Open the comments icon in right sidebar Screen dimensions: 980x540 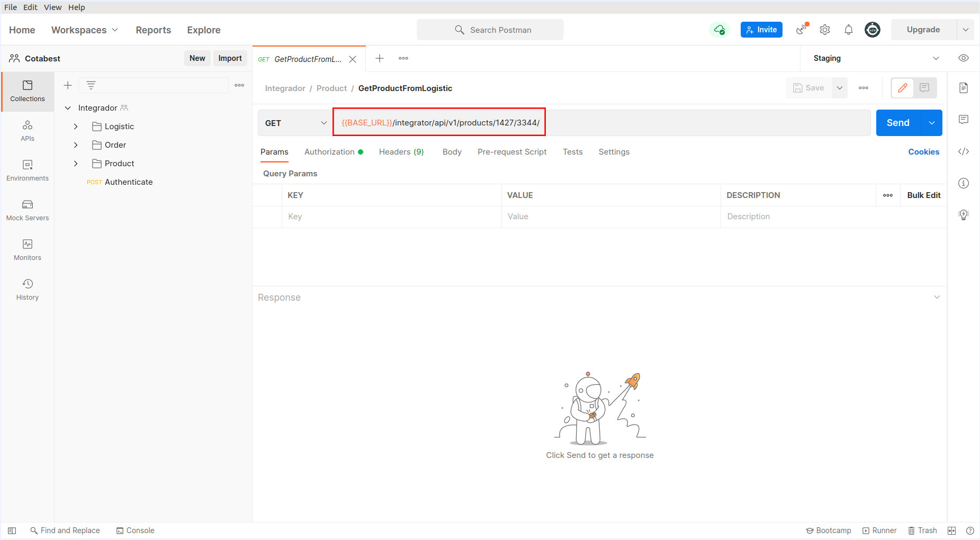coord(964,120)
